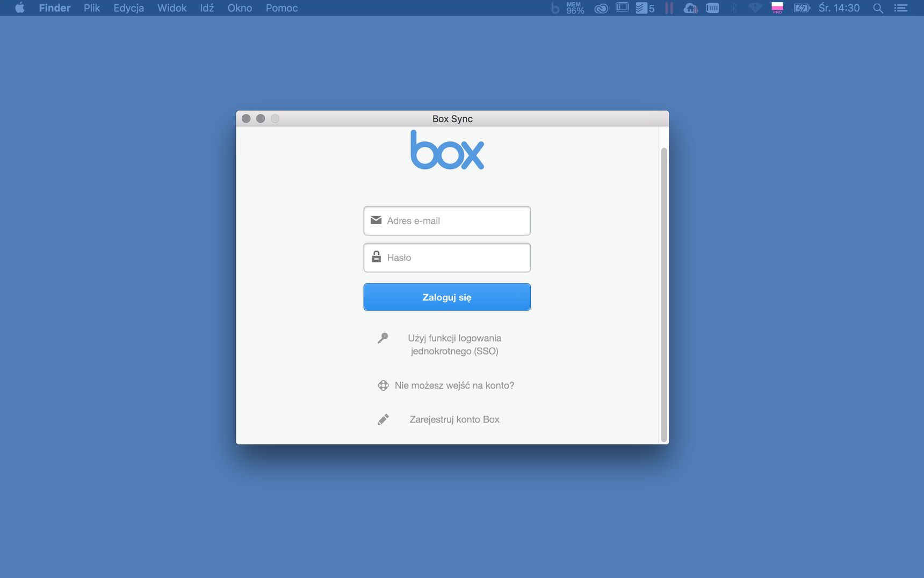This screenshot has height=578, width=924.
Task: Open the Polish PRO input source menu
Action: 777,8
